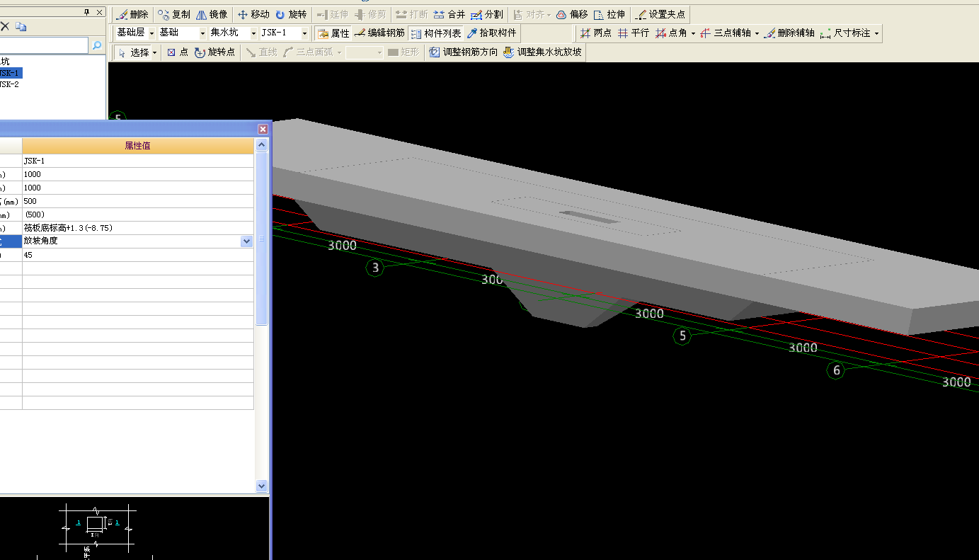Open 尺寸标注 dimension annotation tool
The height and width of the screenshot is (560, 979).
pos(845,33)
